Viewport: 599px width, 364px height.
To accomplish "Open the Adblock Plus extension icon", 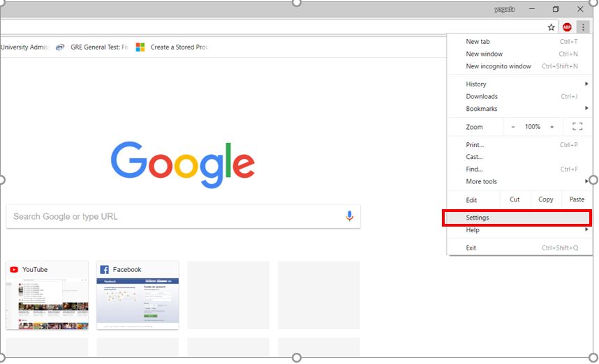I will pos(567,27).
